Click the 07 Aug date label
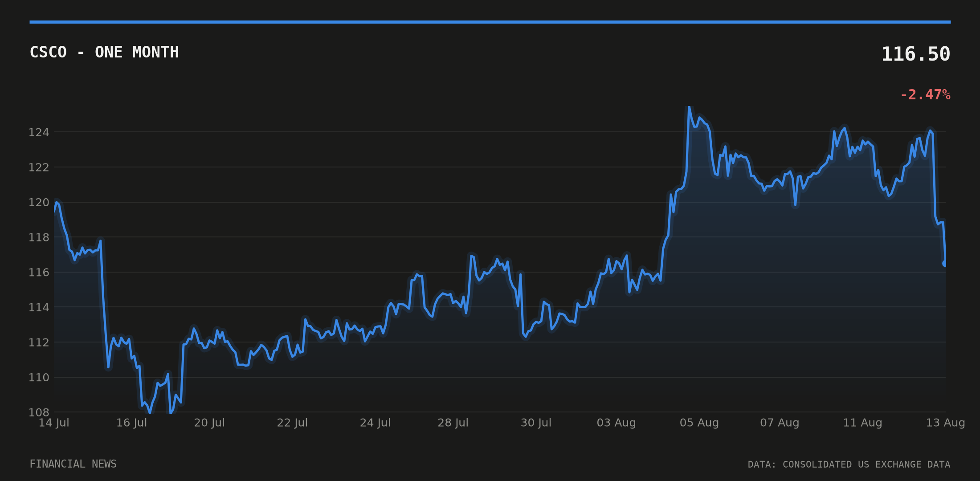The width and height of the screenshot is (980, 481). (x=780, y=423)
